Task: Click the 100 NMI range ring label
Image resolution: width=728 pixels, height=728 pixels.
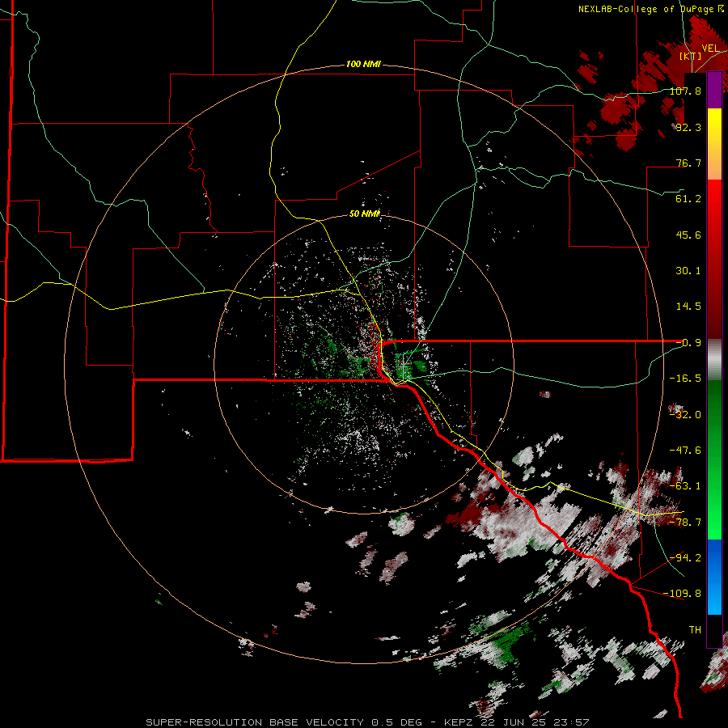Action: (363, 64)
